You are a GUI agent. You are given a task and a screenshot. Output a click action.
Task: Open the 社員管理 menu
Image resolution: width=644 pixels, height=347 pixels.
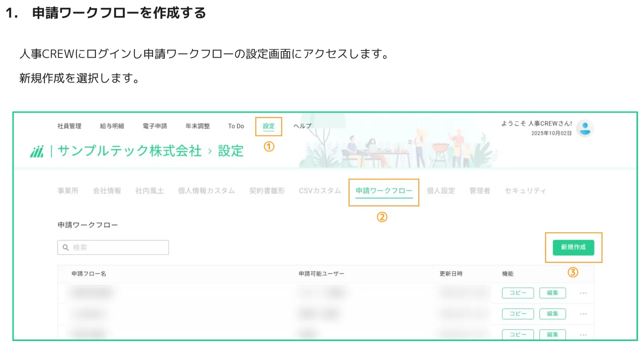tap(69, 126)
